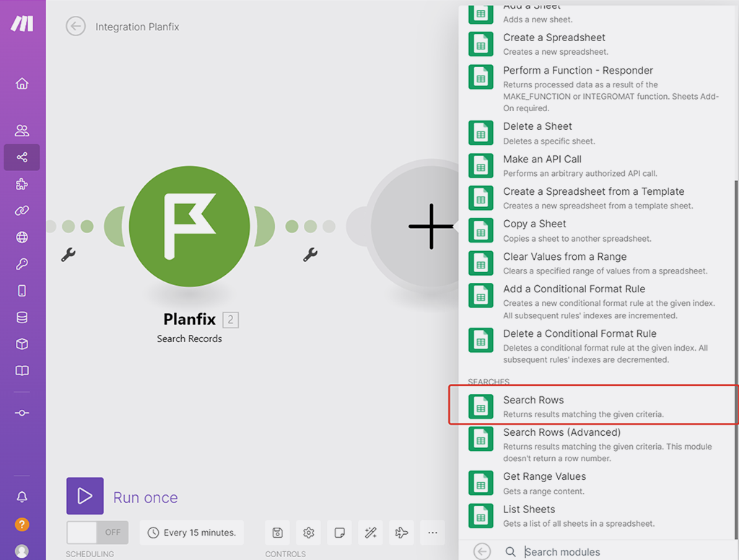Image resolution: width=739 pixels, height=560 pixels.
Task: Open Notifications bell icon
Action: (x=22, y=496)
